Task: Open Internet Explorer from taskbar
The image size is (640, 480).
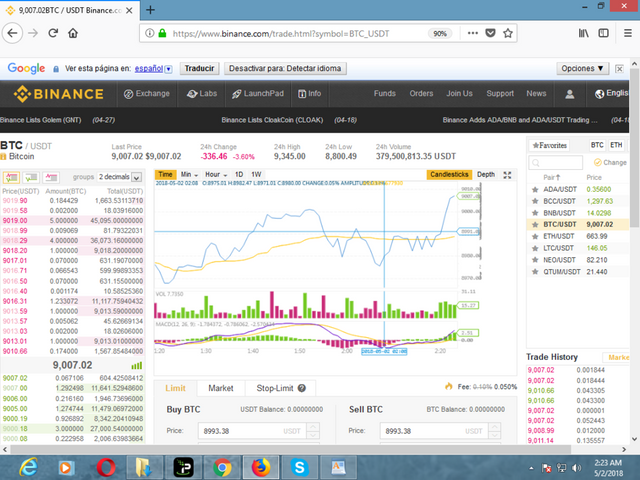Action: [x=29, y=467]
